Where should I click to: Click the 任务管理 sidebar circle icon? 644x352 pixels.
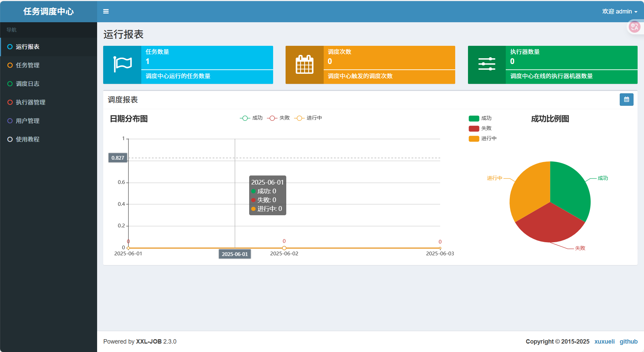[9, 65]
